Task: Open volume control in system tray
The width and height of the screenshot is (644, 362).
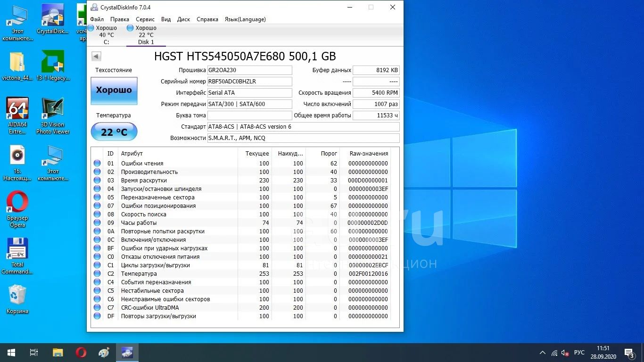Action: 565,353
